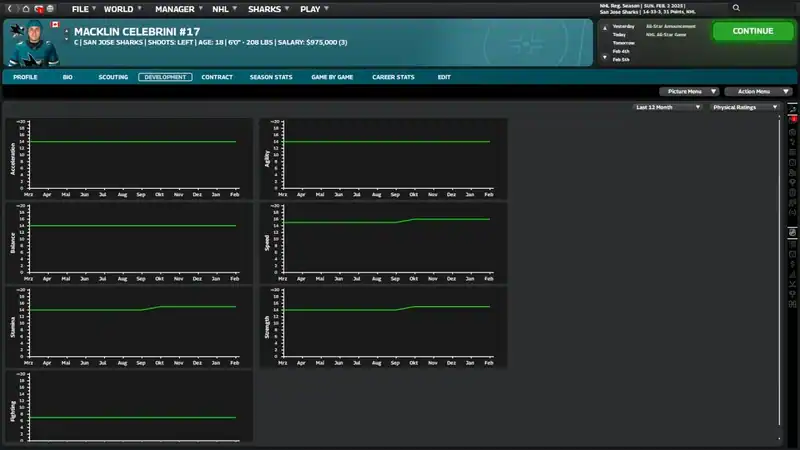Click the Agility rating chart
This screenshot has width=800, height=450.
[x=383, y=159]
